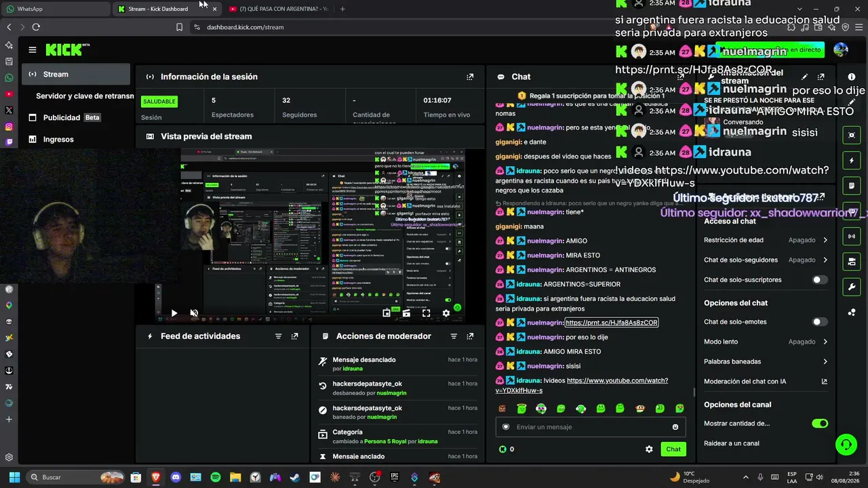
Task: Select the Categoría moderator action entry
Action: (x=397, y=436)
